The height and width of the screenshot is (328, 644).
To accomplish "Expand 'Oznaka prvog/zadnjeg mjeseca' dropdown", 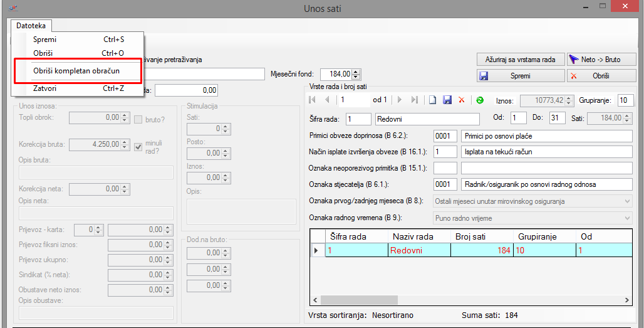I will pyautogui.click(x=627, y=201).
